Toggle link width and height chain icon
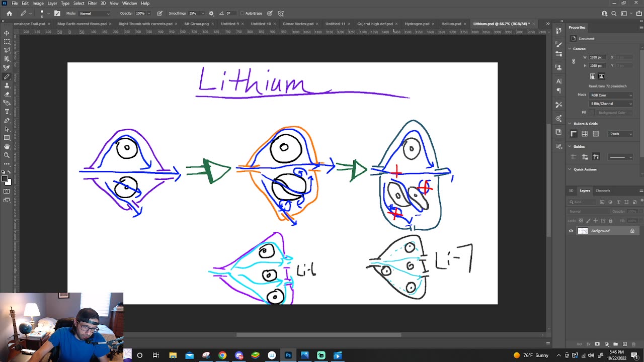The height and width of the screenshot is (362, 644). (574, 61)
